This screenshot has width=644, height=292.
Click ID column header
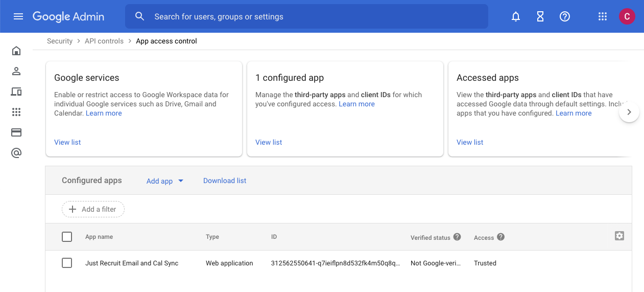point(274,237)
